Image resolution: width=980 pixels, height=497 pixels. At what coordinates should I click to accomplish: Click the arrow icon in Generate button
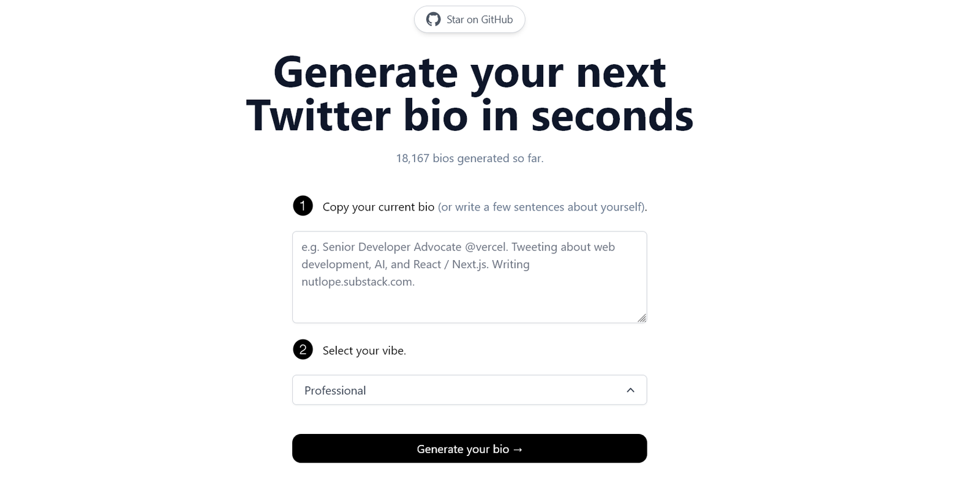[518, 449]
